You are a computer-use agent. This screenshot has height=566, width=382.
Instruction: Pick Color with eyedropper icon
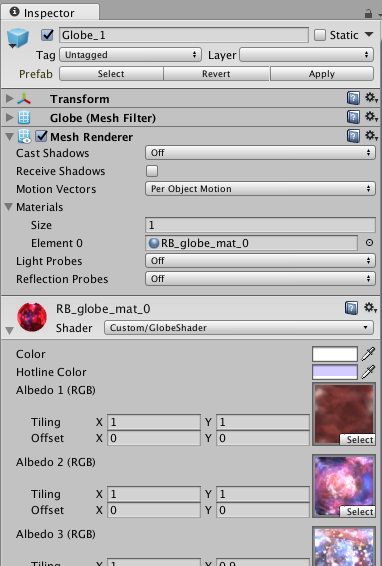tap(368, 354)
